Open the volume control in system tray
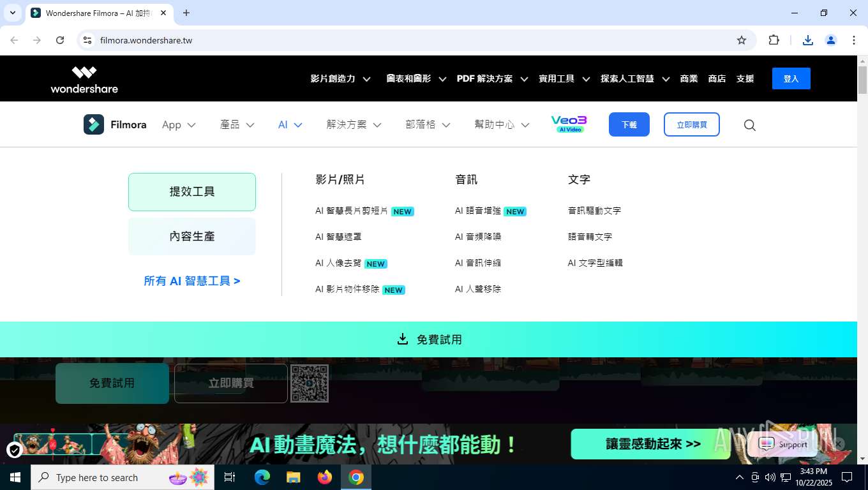This screenshot has width=868, height=490. pyautogui.click(x=770, y=477)
